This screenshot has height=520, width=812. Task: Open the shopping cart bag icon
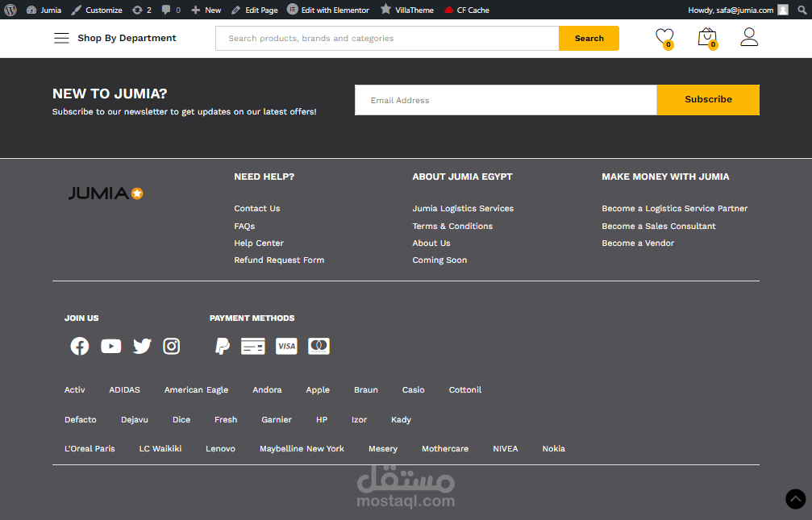(707, 38)
